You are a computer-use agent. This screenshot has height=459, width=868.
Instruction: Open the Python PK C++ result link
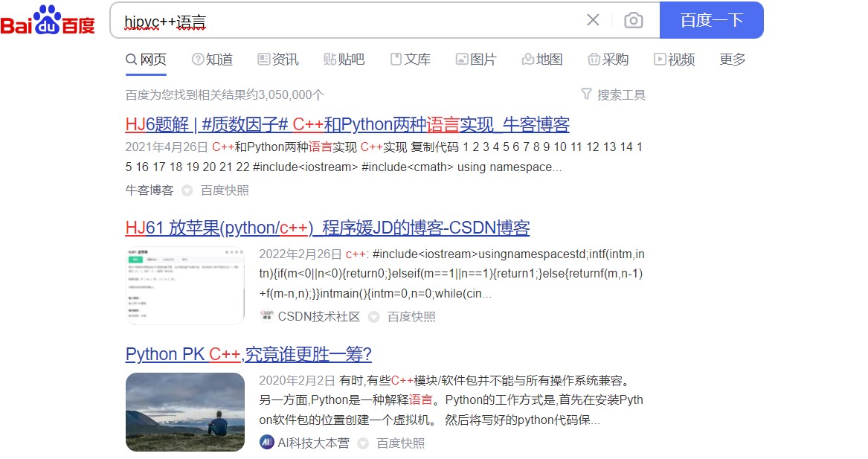click(248, 354)
